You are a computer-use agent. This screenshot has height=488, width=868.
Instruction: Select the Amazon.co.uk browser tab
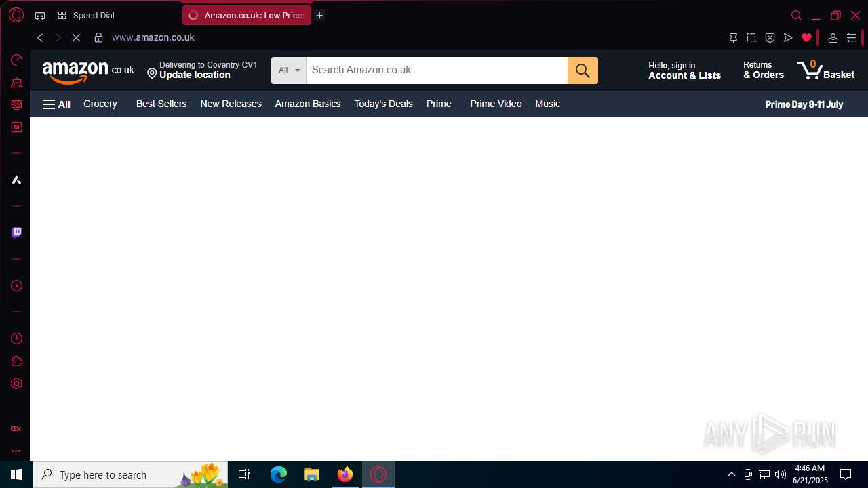[247, 15]
